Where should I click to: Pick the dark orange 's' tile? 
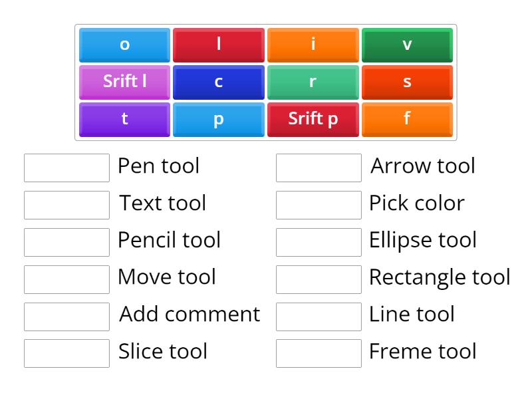(407, 82)
